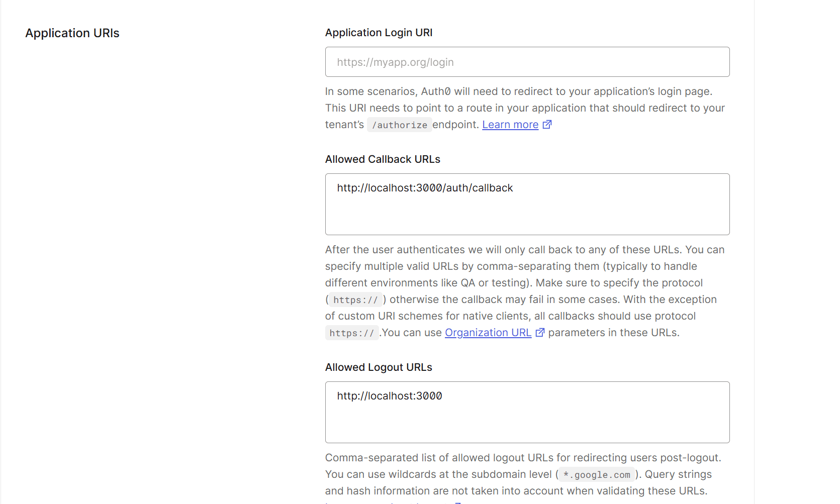This screenshot has height=504, width=840.
Task: Click the https:// snippet before 'You can use'
Action: [351, 333]
